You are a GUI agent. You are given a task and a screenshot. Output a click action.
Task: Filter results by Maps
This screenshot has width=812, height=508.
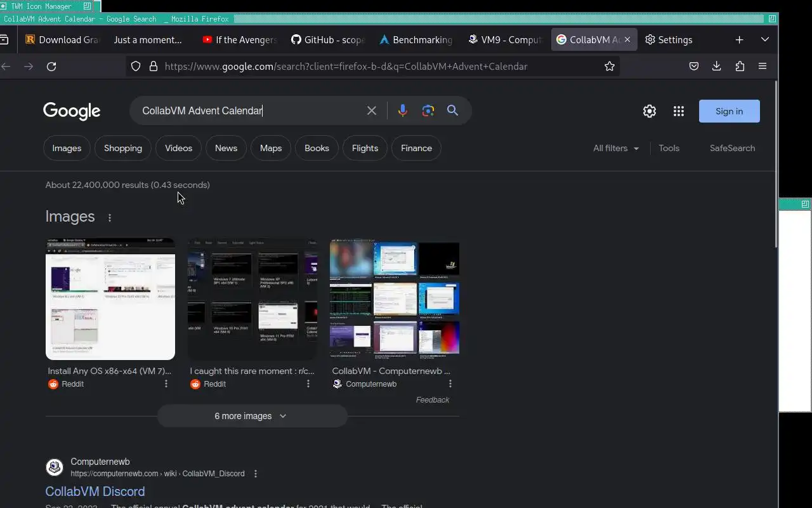(x=271, y=148)
